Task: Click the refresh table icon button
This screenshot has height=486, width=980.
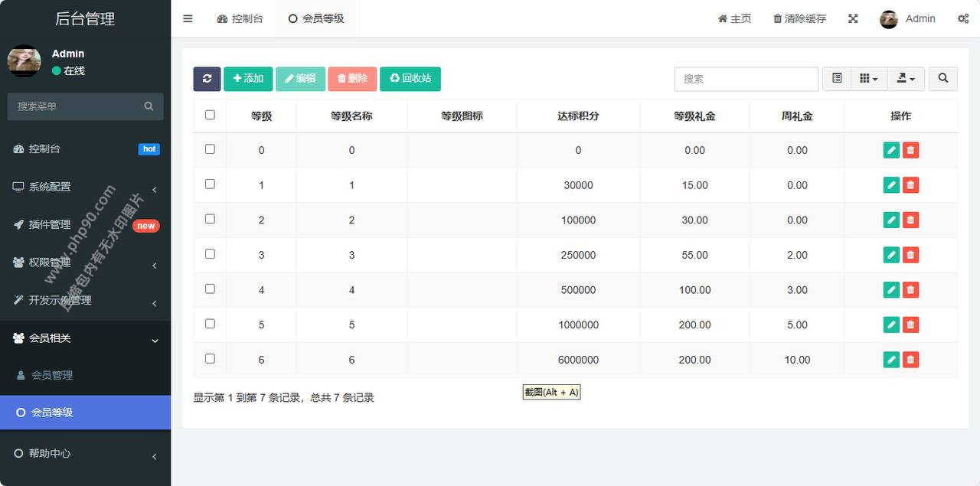Action: (x=207, y=79)
